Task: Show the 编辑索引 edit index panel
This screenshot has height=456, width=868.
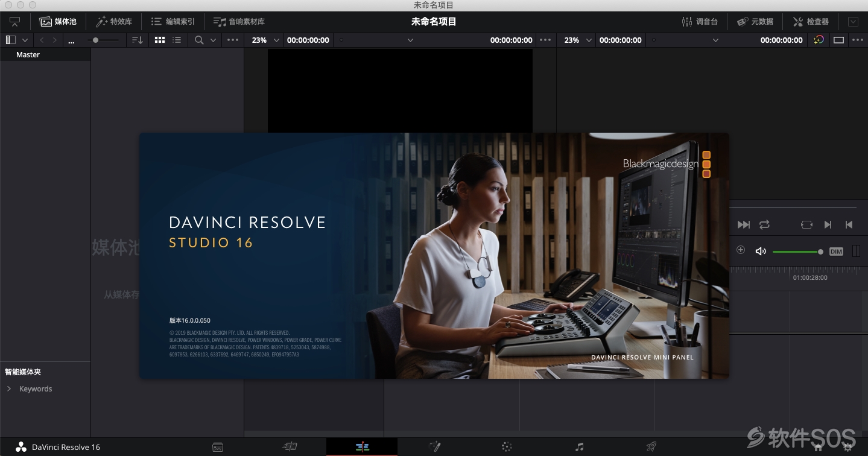Action: (173, 22)
